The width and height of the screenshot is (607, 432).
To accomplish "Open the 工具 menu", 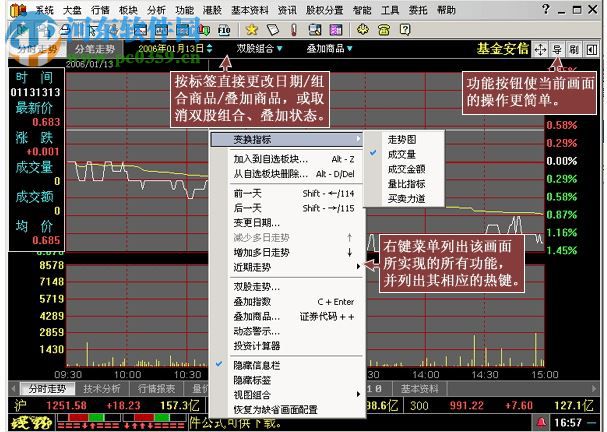I will (390, 10).
